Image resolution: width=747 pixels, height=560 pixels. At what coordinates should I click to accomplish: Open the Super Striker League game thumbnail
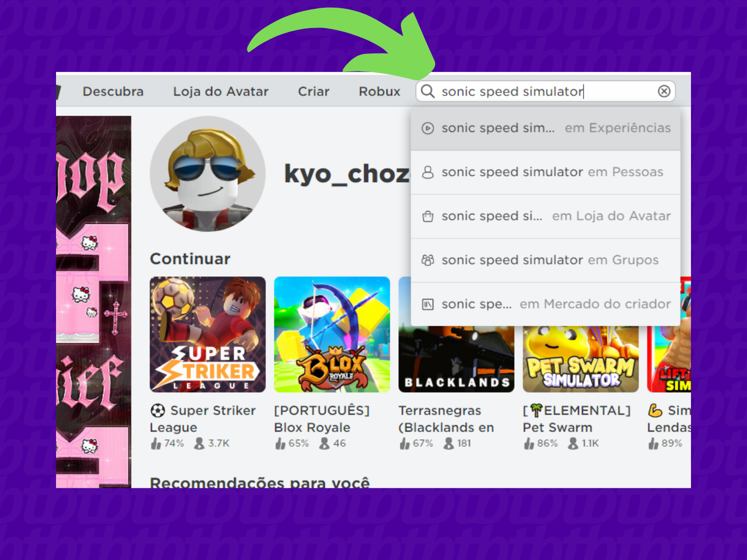tap(208, 334)
